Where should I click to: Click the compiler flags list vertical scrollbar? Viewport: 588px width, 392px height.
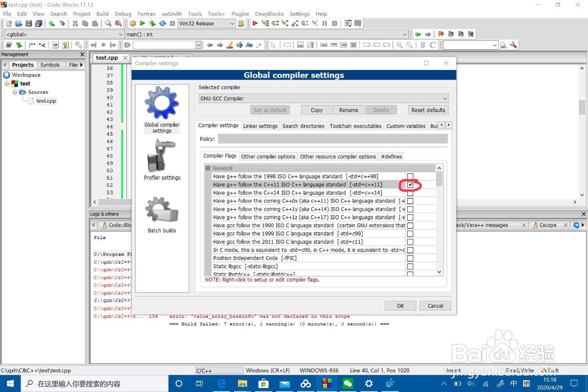(x=439, y=220)
